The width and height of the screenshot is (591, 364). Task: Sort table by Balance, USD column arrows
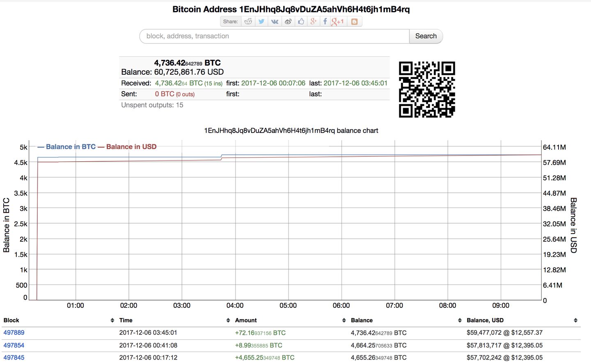575,321
